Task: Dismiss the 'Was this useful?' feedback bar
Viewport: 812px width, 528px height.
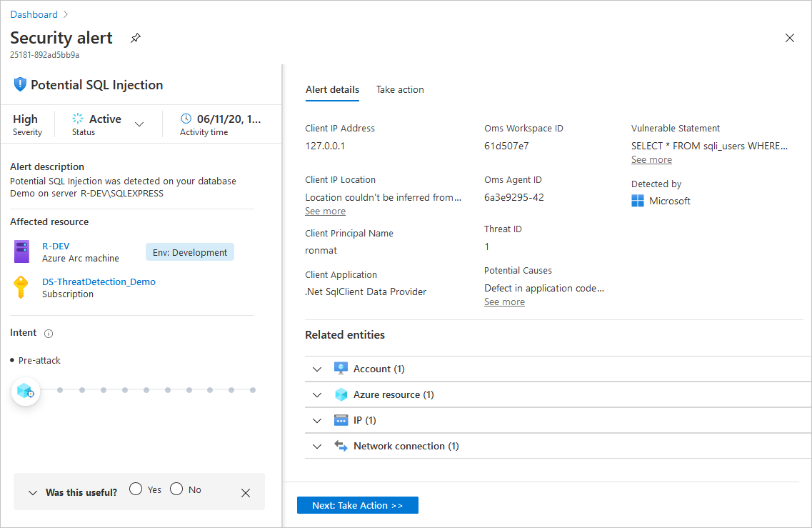Action: 246,493
